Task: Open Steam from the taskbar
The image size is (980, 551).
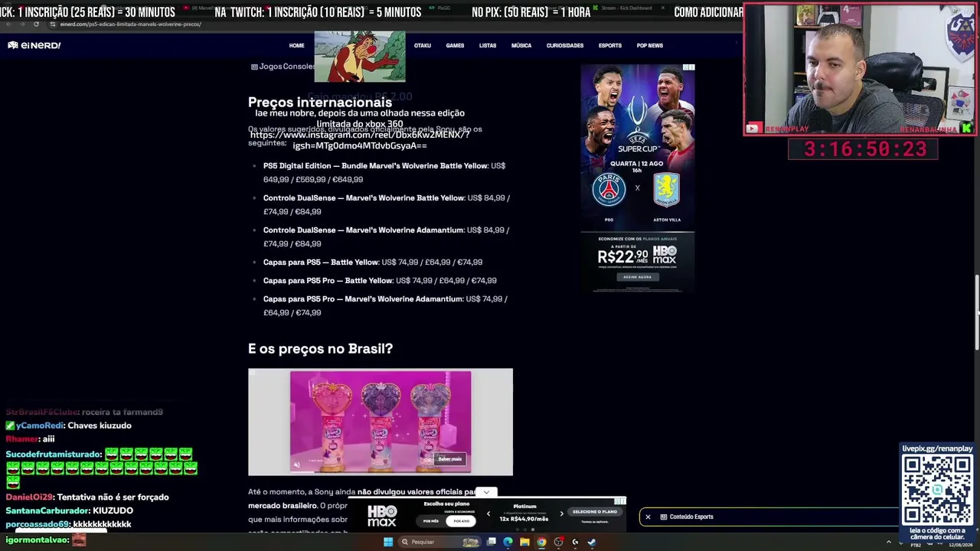Action: (592, 542)
